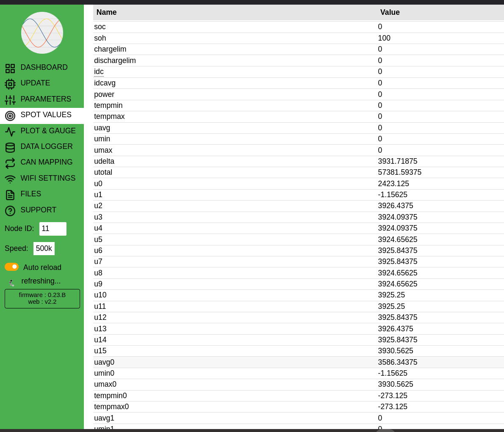Open the Speed 500k dropdown
Image resolution: width=504 pixels, height=432 pixels.
click(44, 248)
